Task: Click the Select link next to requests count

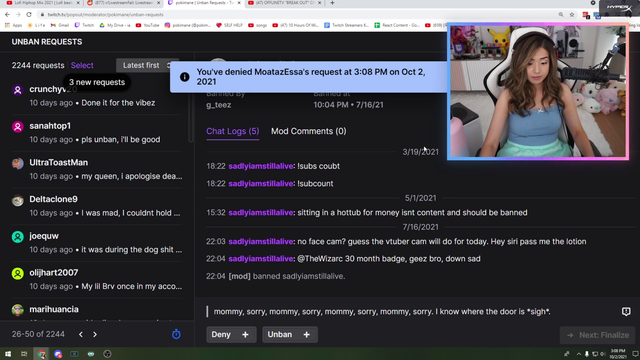Action: click(82, 65)
